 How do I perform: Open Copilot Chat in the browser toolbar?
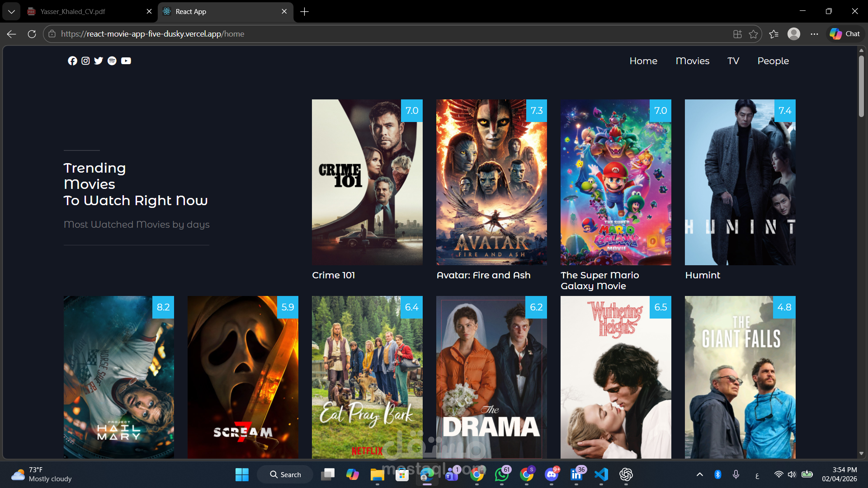(844, 33)
